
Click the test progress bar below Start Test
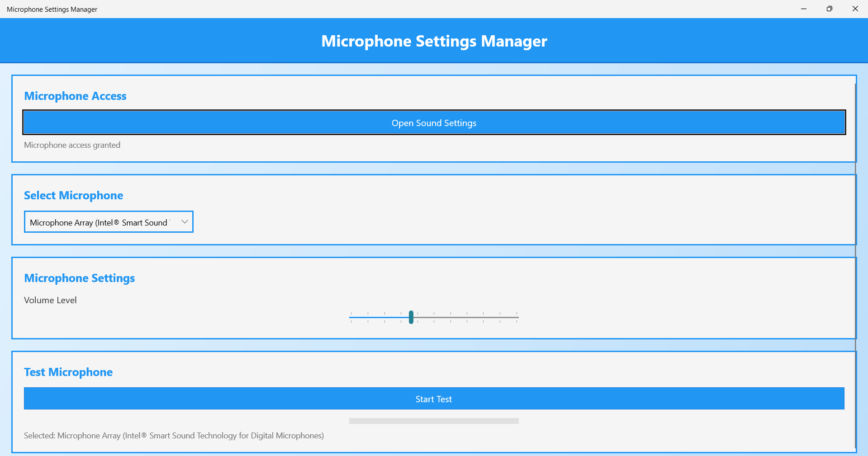pos(433,421)
